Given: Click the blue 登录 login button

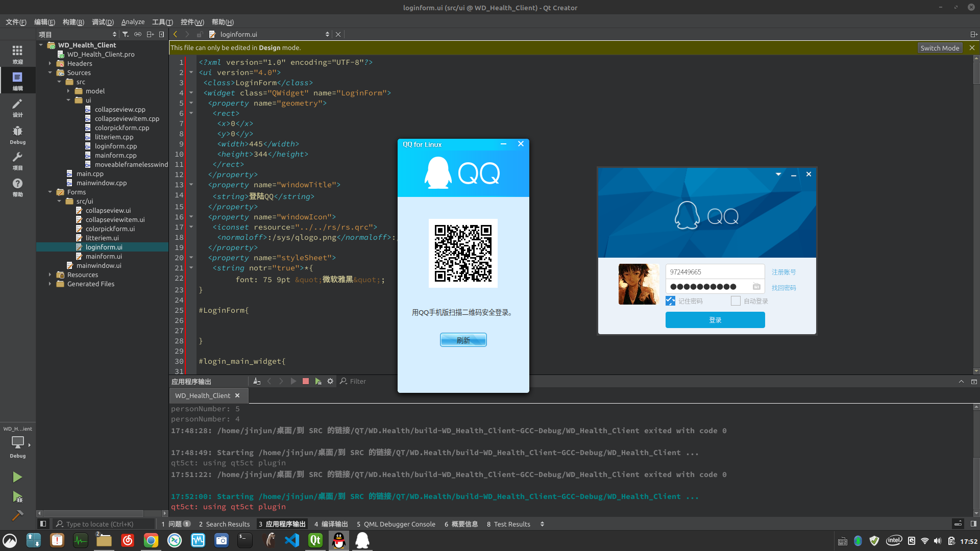Looking at the screenshot, I should pyautogui.click(x=715, y=320).
